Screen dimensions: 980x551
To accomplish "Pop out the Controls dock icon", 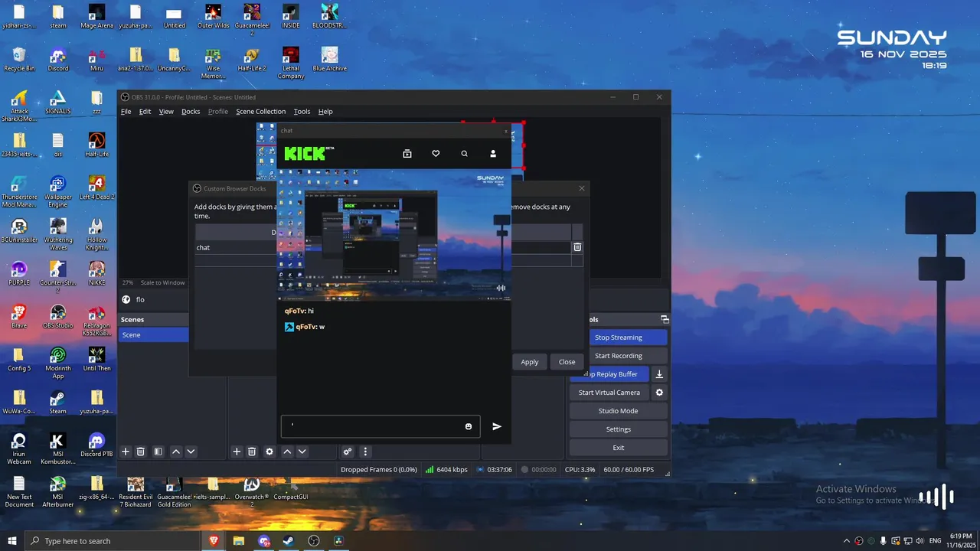I will coord(665,319).
